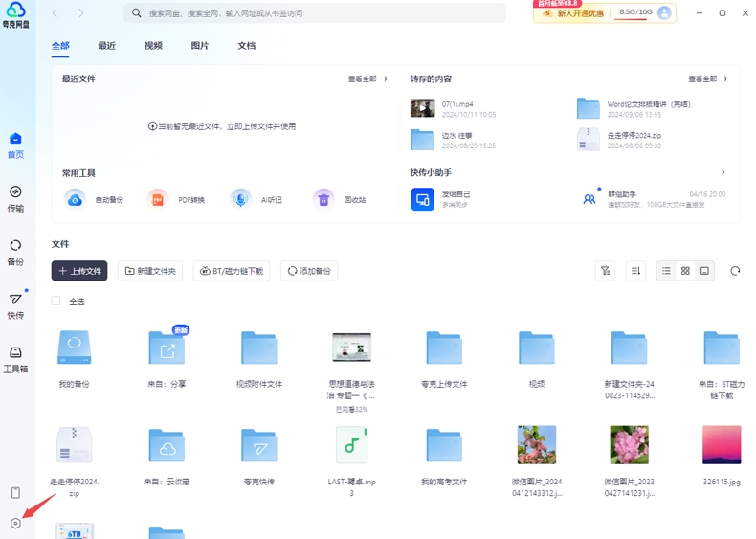Open the user avatar icon
Image resolution: width=756 pixels, height=539 pixels.
[x=664, y=12]
